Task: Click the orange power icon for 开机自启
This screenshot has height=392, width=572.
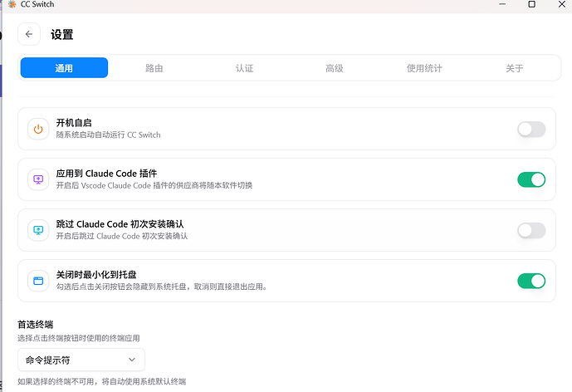Action: click(38, 129)
